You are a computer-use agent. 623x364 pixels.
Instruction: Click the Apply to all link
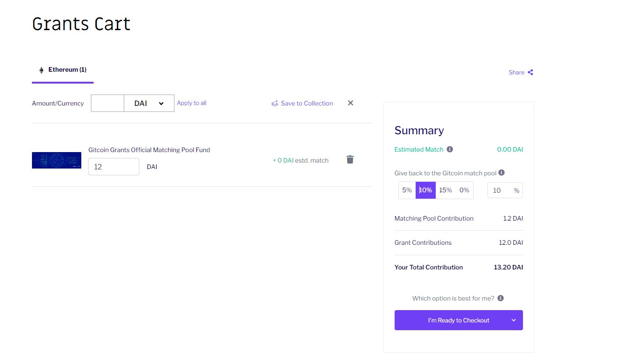tap(191, 103)
